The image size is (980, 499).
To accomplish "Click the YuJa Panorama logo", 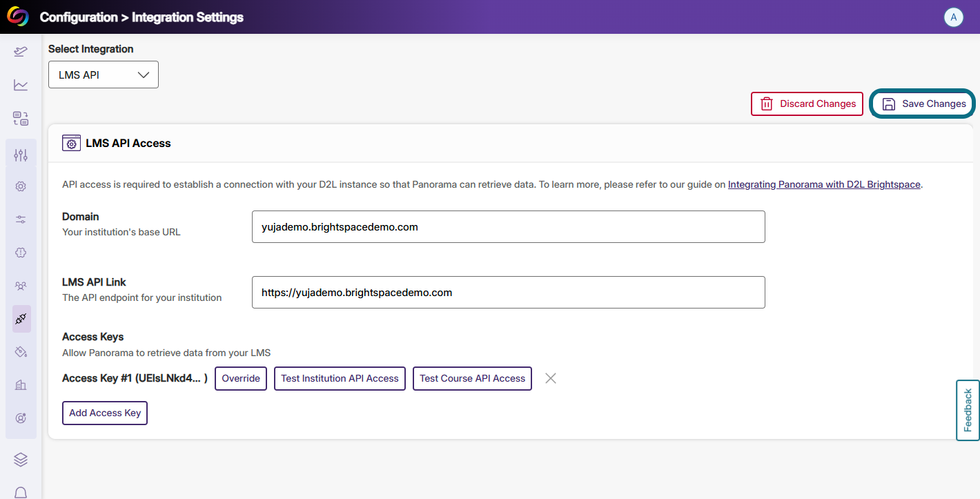I will pos(18,17).
